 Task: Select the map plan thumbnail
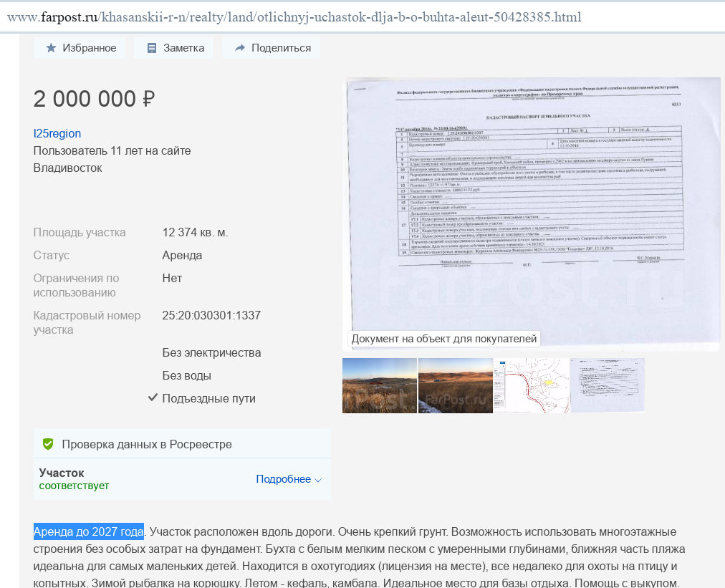click(532, 385)
